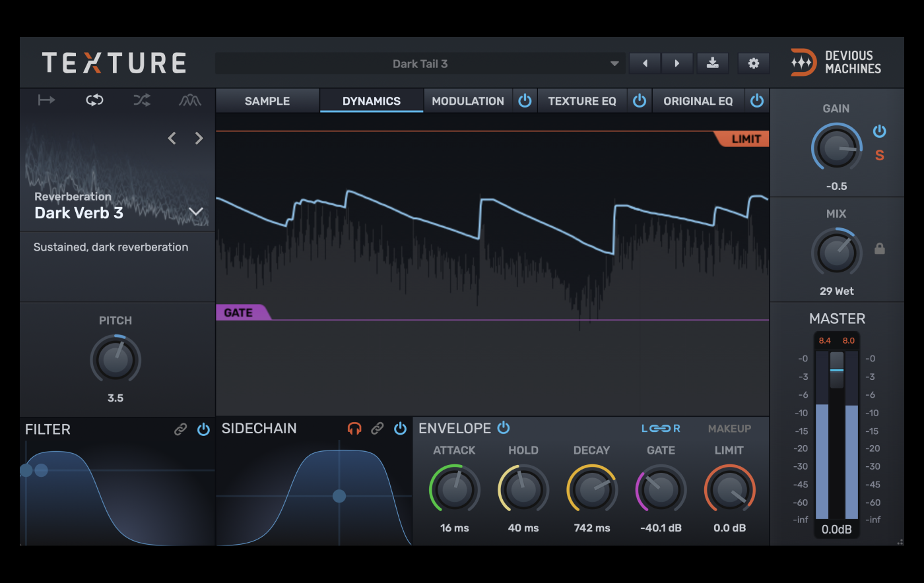Image resolution: width=924 pixels, height=583 pixels.
Task: Toggle Texture EQ power
Action: tap(640, 101)
